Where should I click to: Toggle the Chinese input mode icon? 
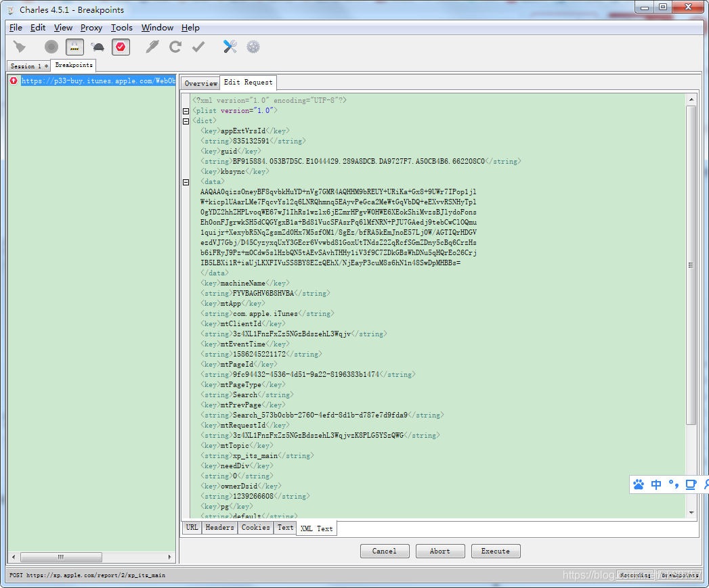[x=656, y=484]
